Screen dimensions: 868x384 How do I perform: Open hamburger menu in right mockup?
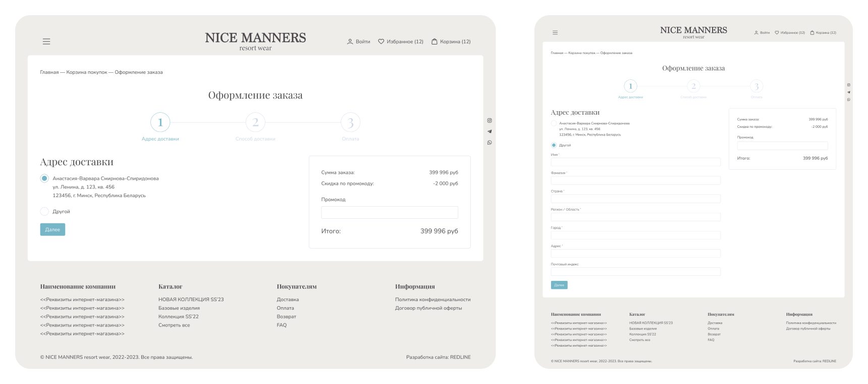555,32
